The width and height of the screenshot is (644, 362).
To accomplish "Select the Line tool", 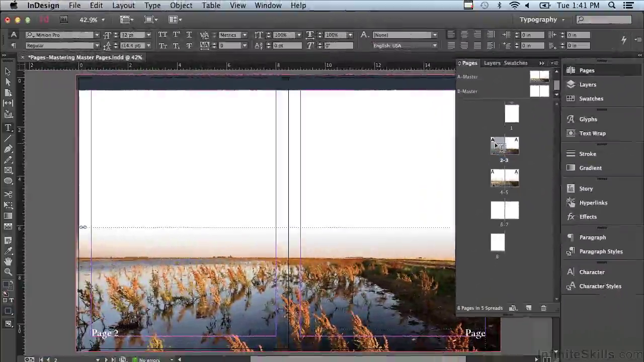I will 8,138.
